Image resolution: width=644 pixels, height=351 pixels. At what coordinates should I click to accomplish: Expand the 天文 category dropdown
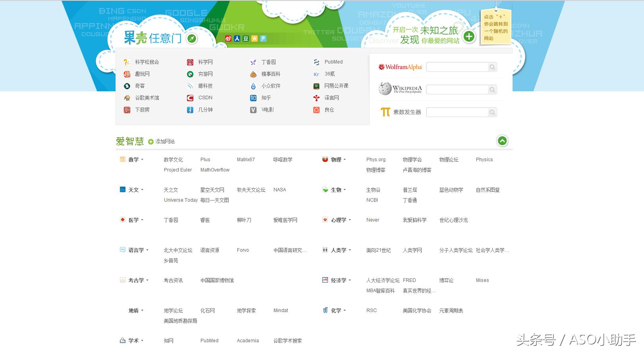coord(142,190)
